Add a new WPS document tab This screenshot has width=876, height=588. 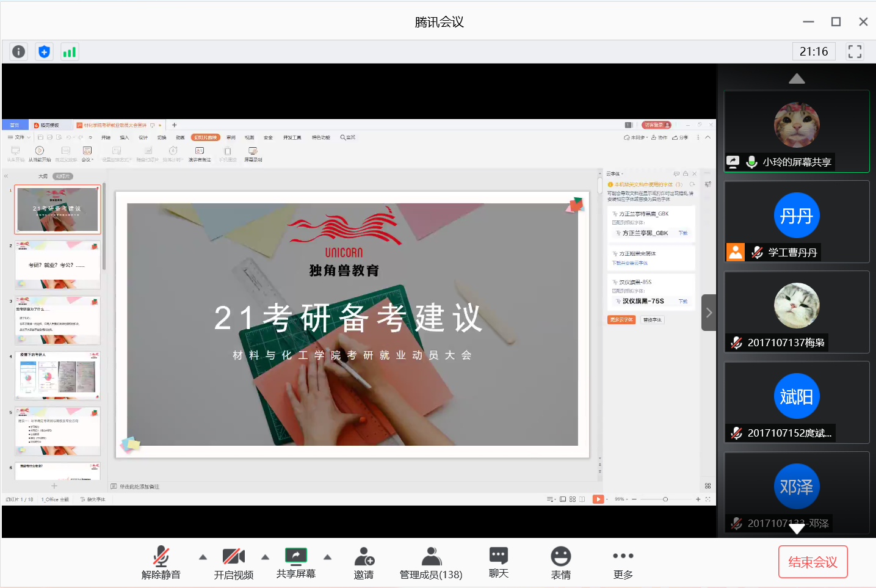click(x=174, y=125)
